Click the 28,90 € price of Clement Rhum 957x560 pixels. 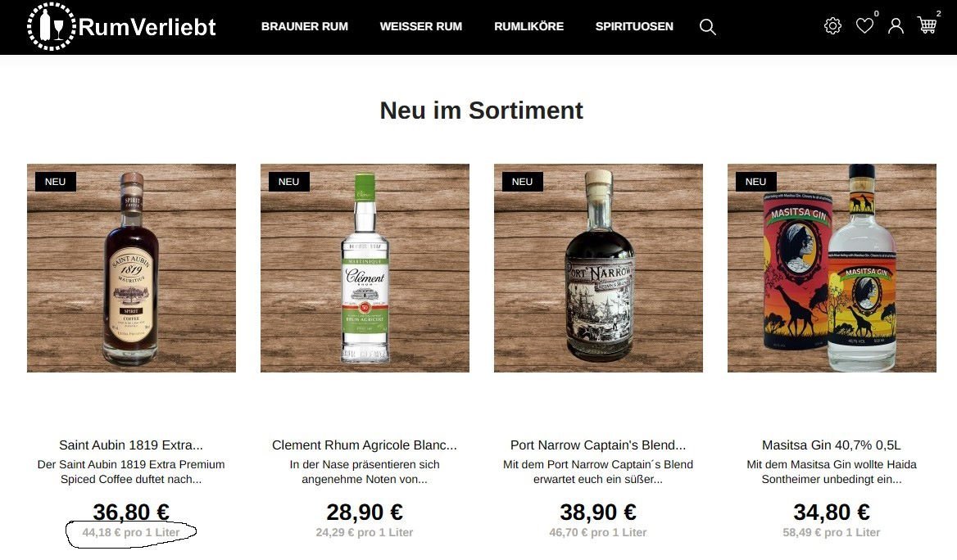click(x=365, y=512)
